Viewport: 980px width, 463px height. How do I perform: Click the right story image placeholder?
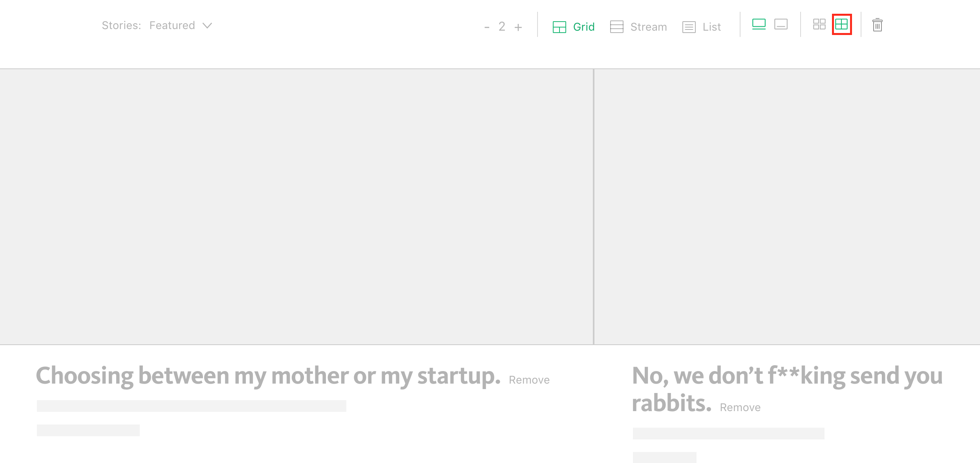coord(787,207)
